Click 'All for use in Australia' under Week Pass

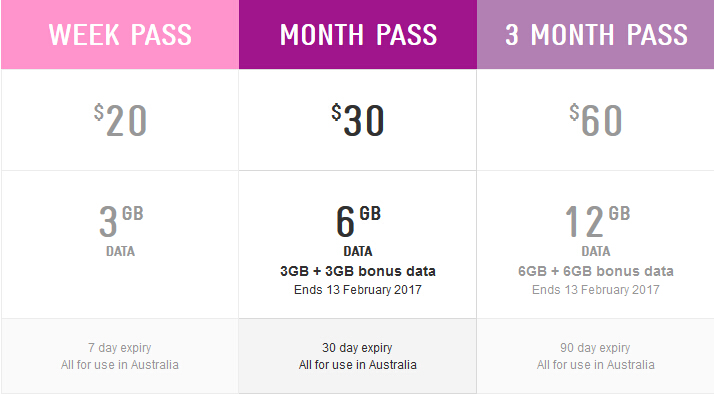click(120, 365)
